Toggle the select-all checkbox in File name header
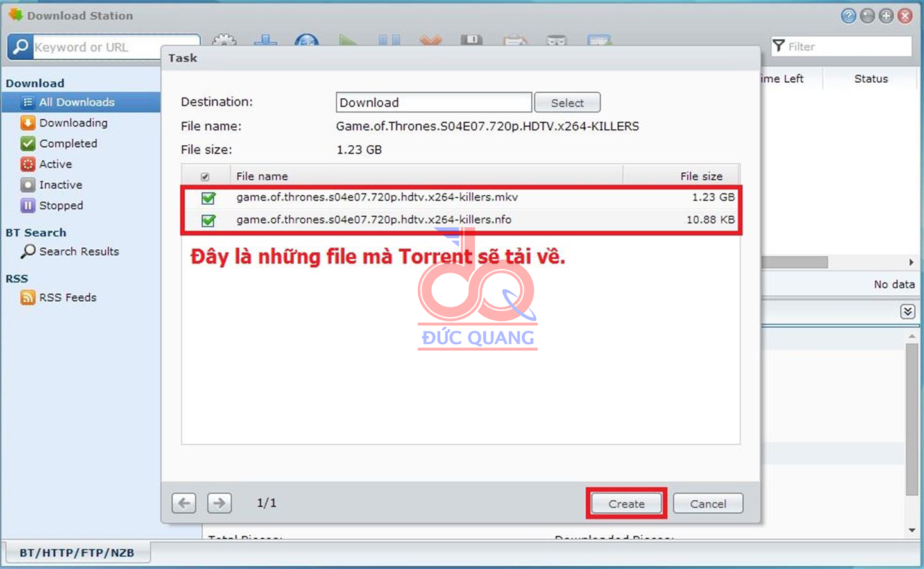The height and width of the screenshot is (569, 924). point(205,177)
